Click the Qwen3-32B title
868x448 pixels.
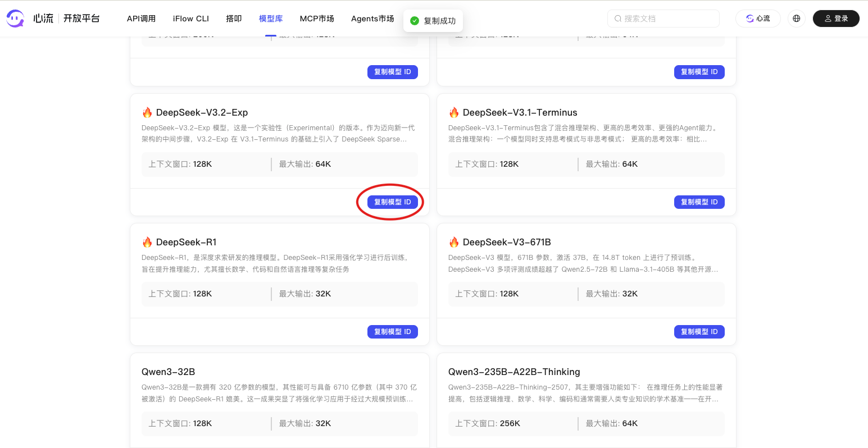pos(168,372)
